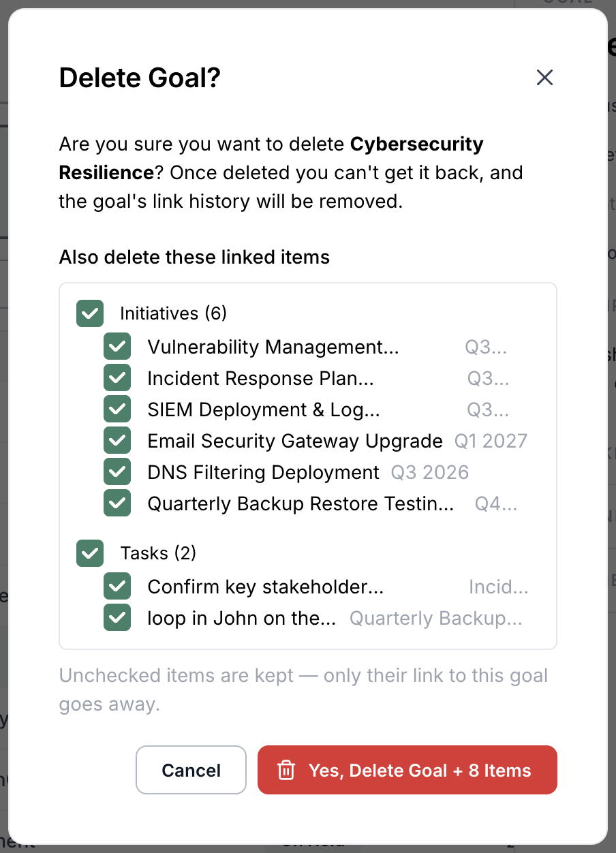Close the Delete Goal dialog with X
Screen dimensions: 616x853
pyautogui.click(x=544, y=78)
